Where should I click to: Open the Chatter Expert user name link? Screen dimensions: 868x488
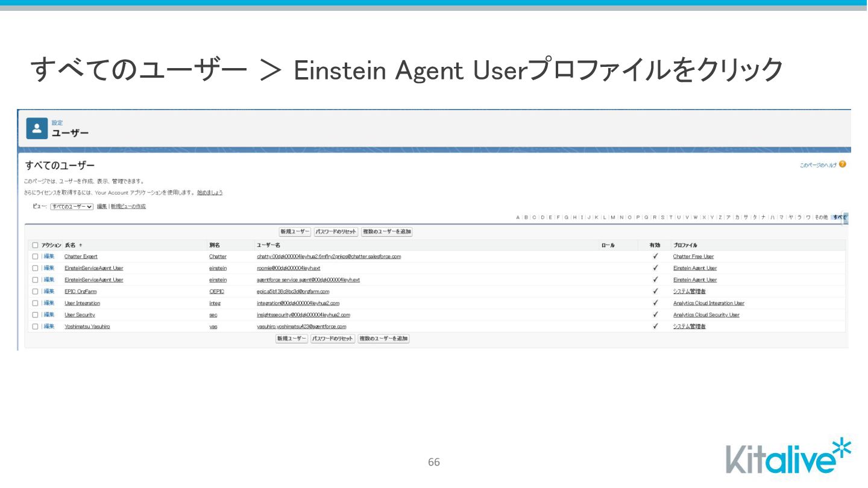point(81,257)
